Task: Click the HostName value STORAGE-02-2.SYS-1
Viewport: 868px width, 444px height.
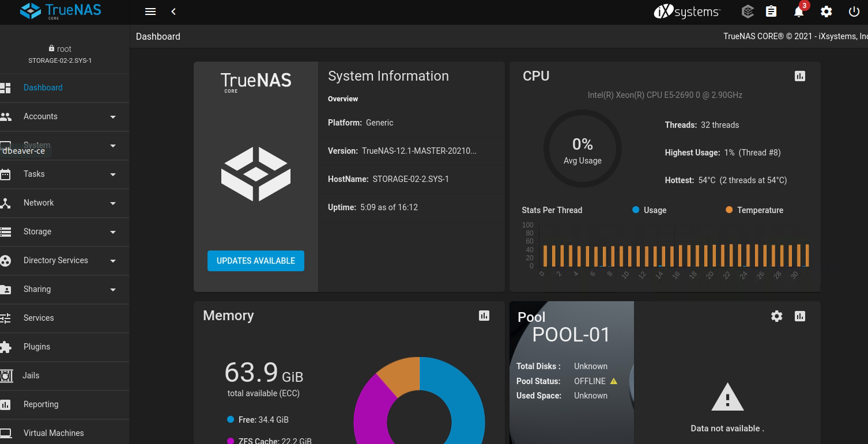Action: tap(411, 179)
